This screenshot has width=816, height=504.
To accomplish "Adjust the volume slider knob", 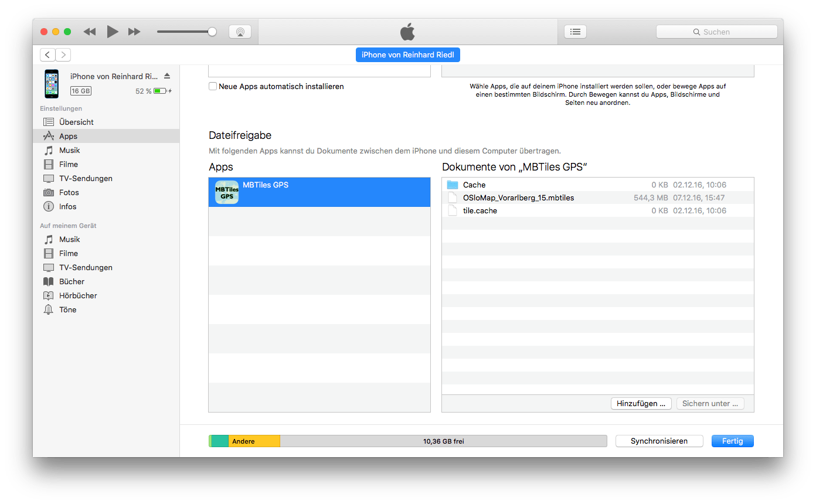I will [212, 32].
